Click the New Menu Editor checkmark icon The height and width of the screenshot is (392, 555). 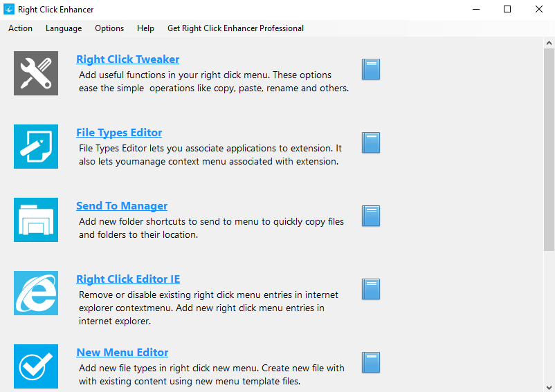tap(36, 366)
